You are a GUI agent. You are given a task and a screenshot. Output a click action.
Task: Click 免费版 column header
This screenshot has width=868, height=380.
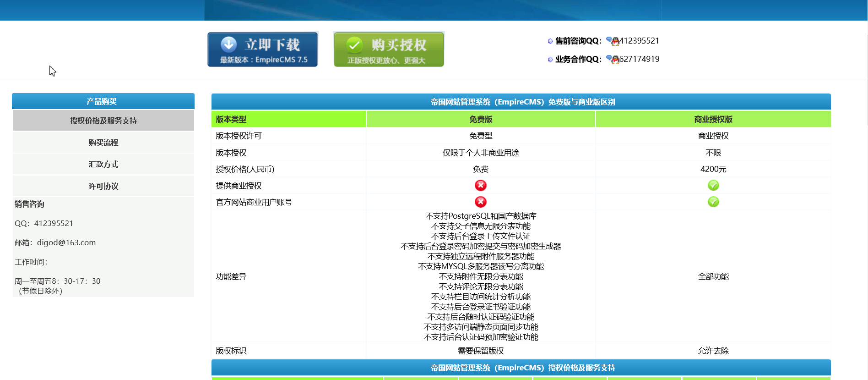[481, 119]
